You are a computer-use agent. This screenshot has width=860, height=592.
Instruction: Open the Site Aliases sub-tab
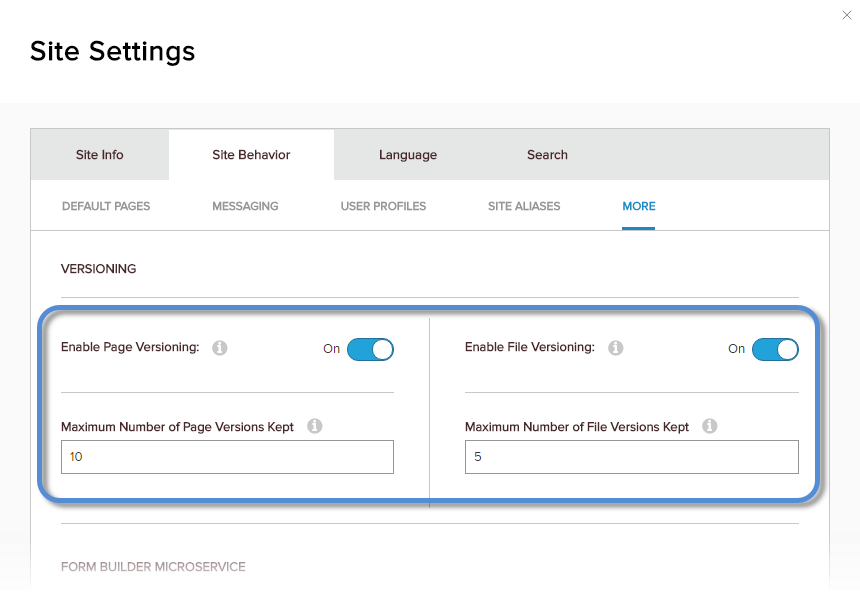click(524, 206)
